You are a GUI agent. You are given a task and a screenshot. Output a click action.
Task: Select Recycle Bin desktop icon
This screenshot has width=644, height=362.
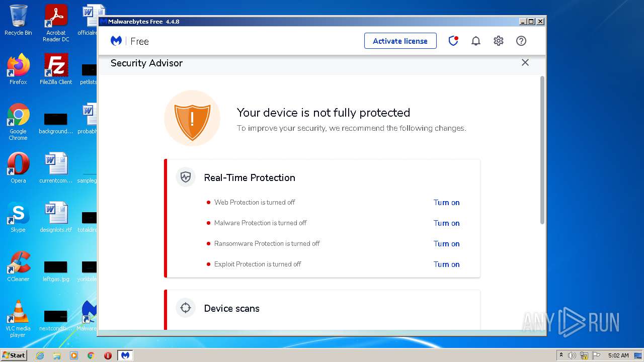pyautogui.click(x=18, y=21)
